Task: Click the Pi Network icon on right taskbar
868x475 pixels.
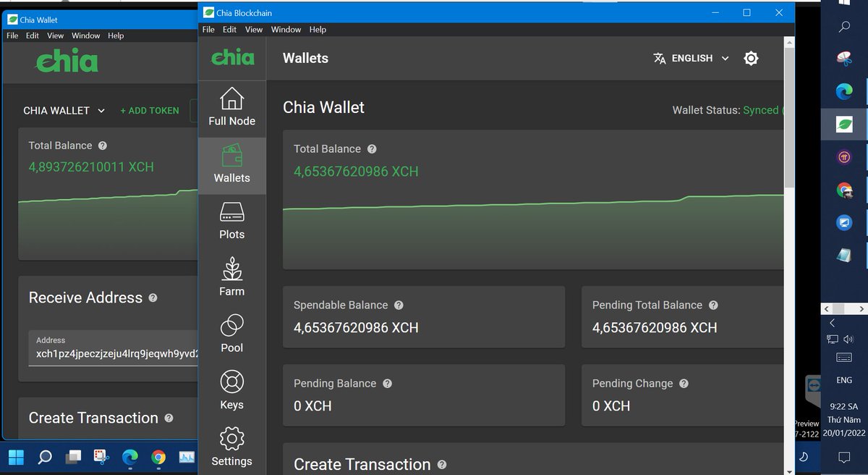Action: click(x=844, y=157)
